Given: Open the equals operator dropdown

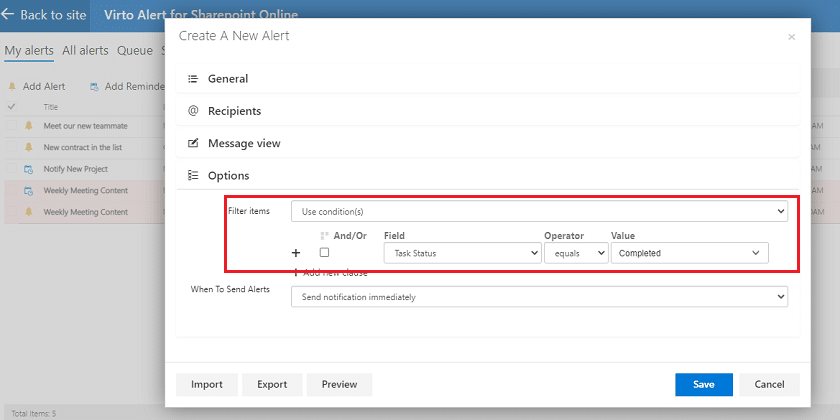Looking at the screenshot, I should pos(576,253).
